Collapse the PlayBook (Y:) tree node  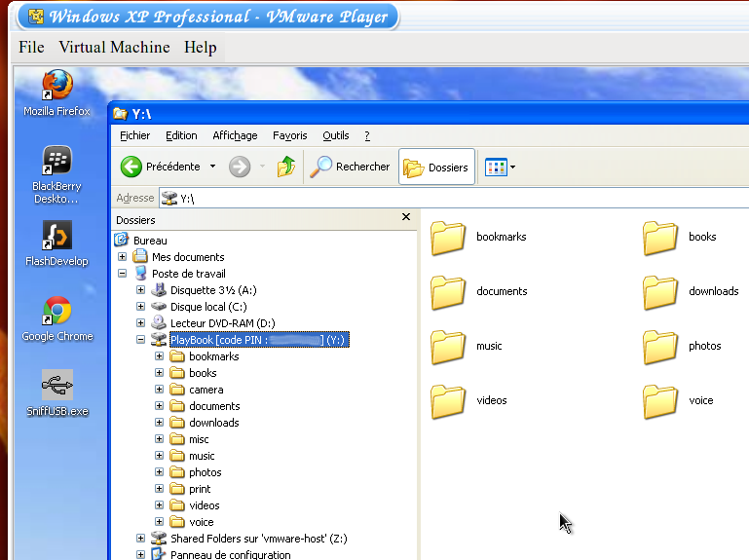point(140,340)
